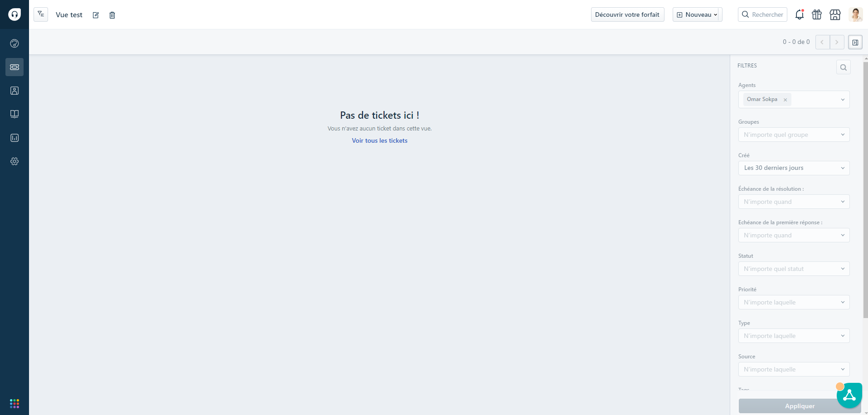
Task: Open Échéance de la résolution dropdown
Action: click(x=794, y=202)
